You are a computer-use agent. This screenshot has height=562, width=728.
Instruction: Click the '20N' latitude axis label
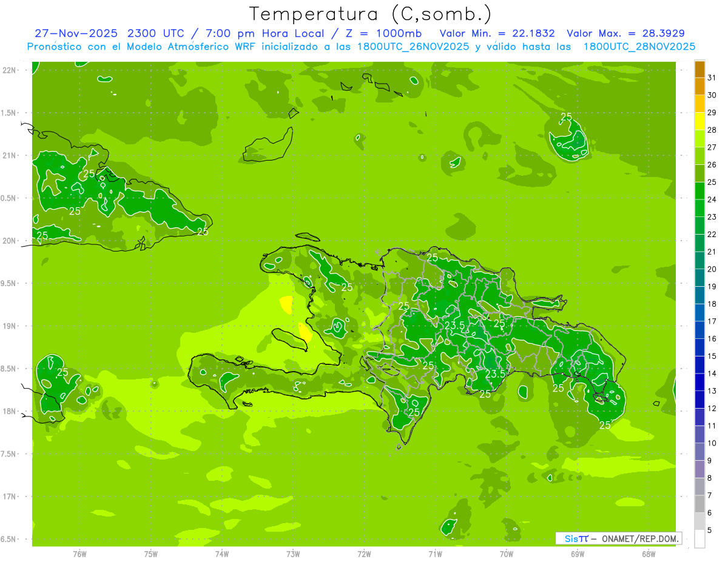click(9, 241)
